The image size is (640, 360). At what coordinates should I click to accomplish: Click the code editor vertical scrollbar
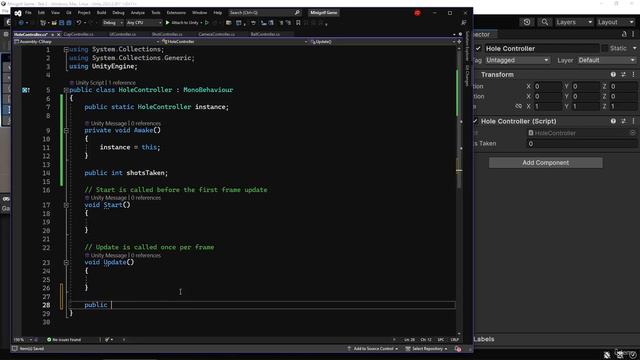(459, 190)
